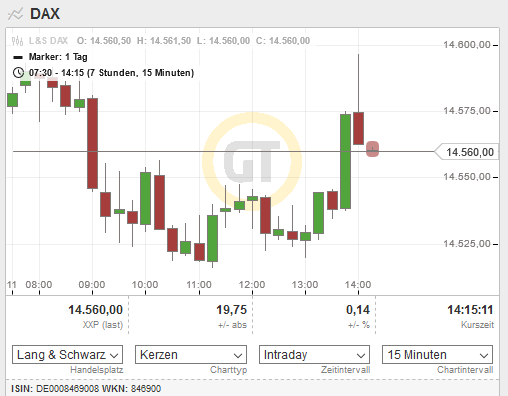Viewport: 508px width, 396px height.
Task: Click the 08:00 time axis label
Action: tap(39, 285)
